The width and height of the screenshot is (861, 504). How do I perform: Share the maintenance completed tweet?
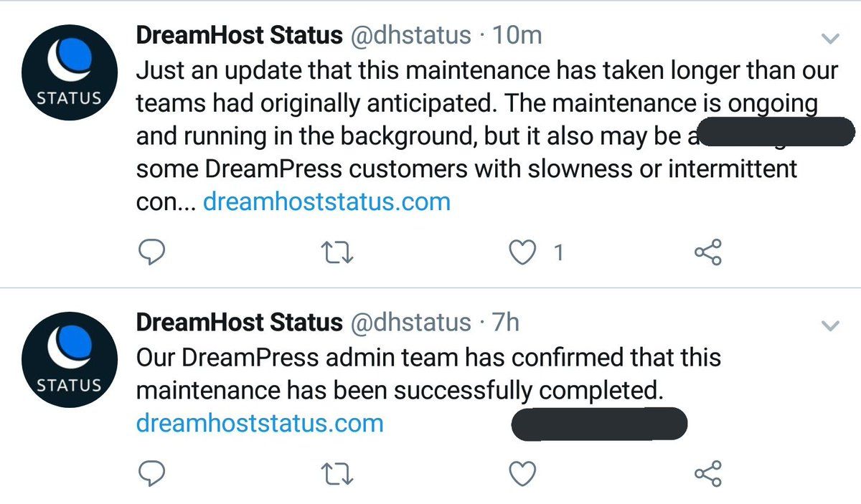709,472
